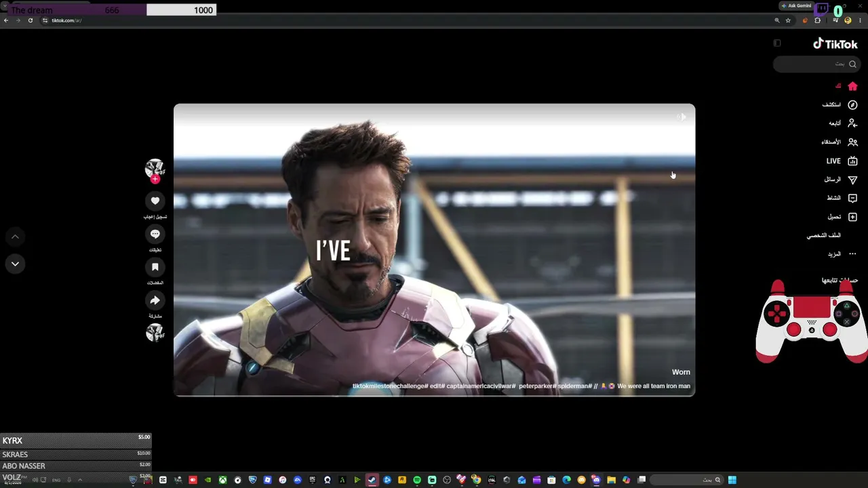Share the Iron Man video
This screenshot has height=488, width=868.
155,300
